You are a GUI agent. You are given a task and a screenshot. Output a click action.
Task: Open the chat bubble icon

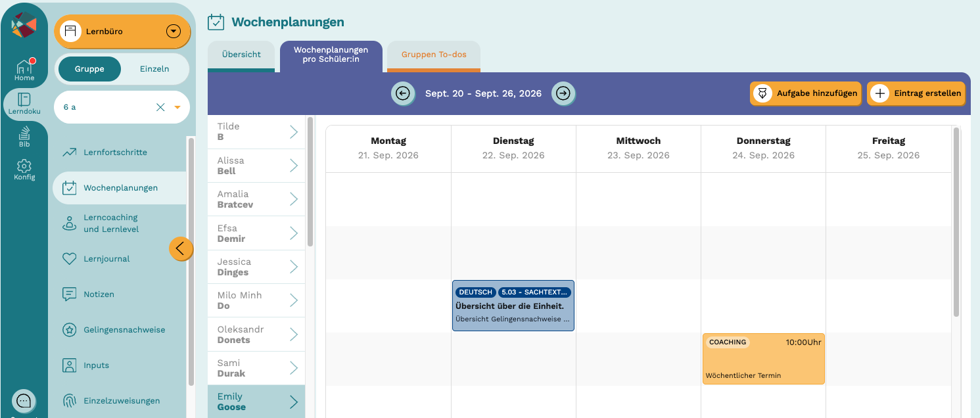(24, 400)
